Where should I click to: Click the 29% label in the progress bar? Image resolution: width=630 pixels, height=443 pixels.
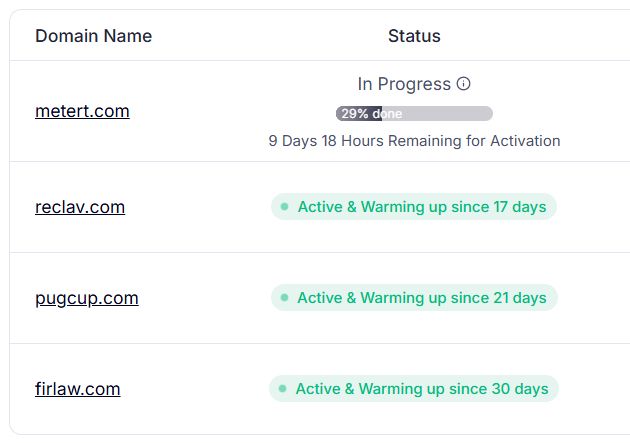[355, 114]
